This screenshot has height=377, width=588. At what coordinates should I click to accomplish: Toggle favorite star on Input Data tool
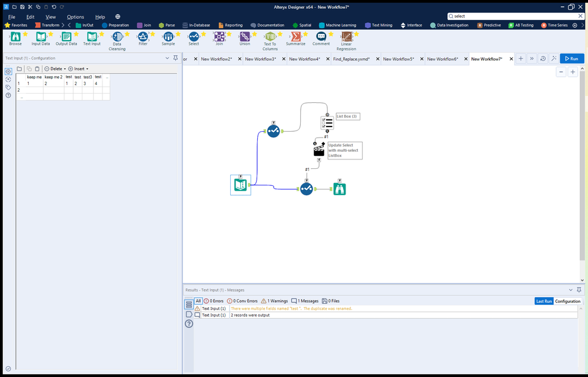point(51,34)
